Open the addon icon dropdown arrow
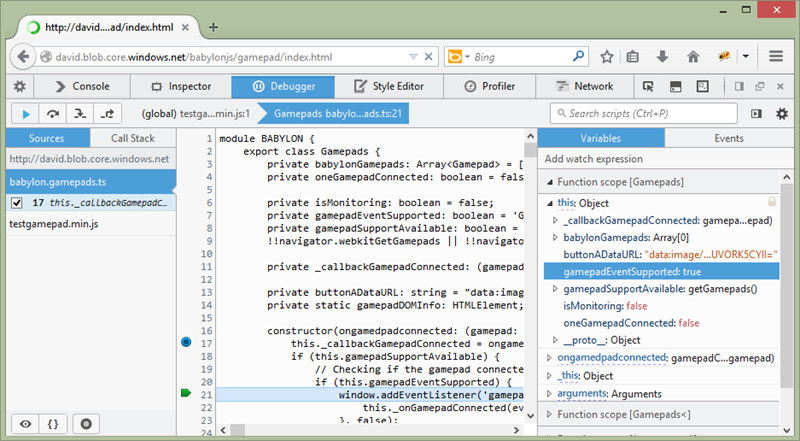Screen dimensions: 800x441 tap(745, 57)
